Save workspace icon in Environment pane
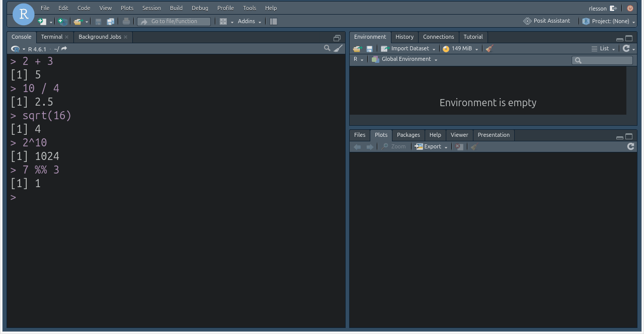 pyautogui.click(x=369, y=49)
